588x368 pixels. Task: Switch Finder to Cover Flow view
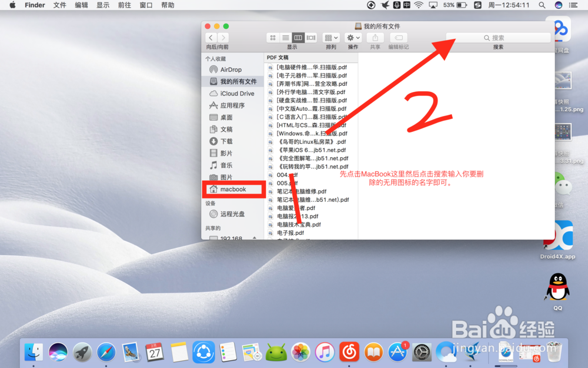click(x=311, y=38)
